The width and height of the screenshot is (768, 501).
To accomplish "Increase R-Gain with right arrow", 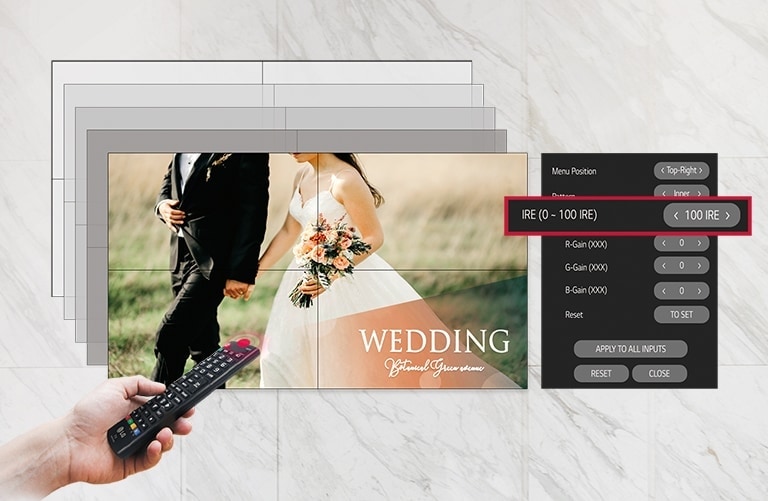I will 701,243.
